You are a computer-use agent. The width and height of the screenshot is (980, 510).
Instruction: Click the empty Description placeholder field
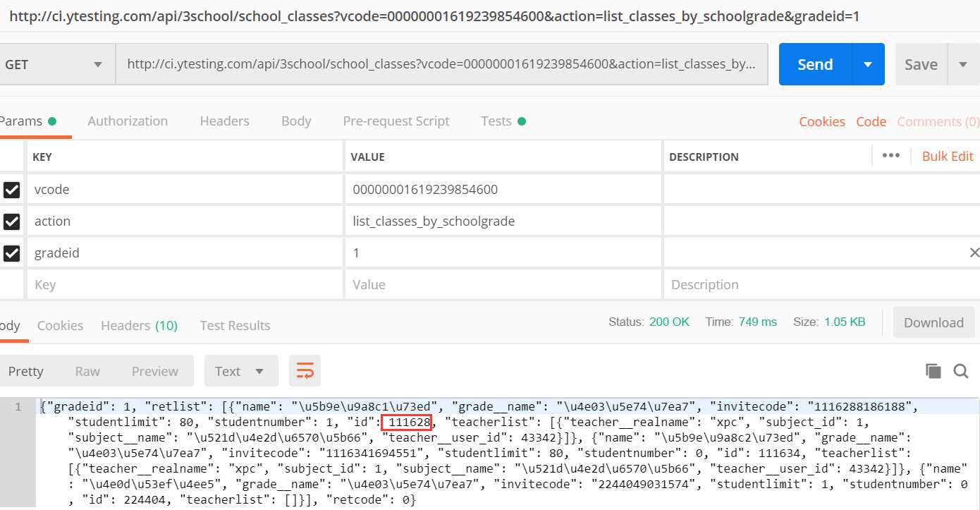821,284
